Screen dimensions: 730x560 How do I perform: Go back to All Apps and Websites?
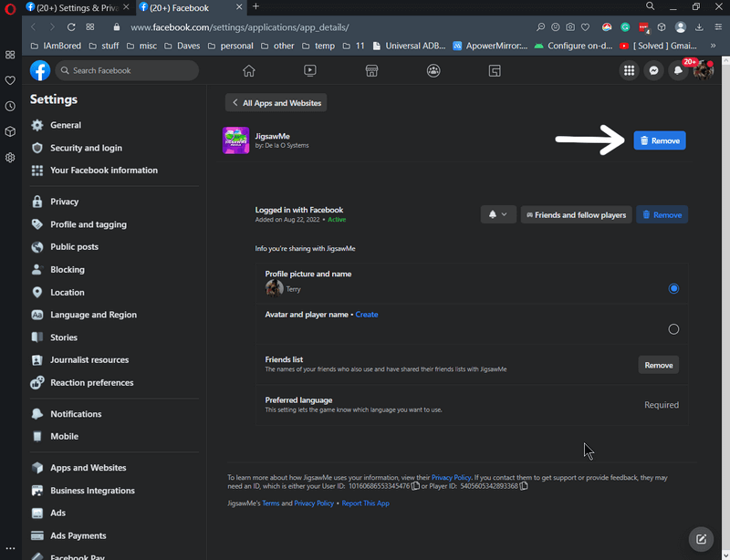276,103
